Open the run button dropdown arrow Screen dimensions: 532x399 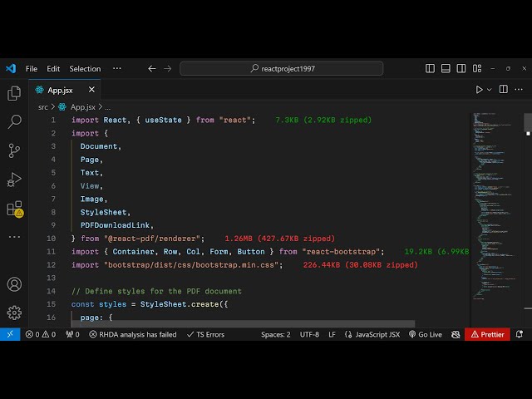(490, 90)
